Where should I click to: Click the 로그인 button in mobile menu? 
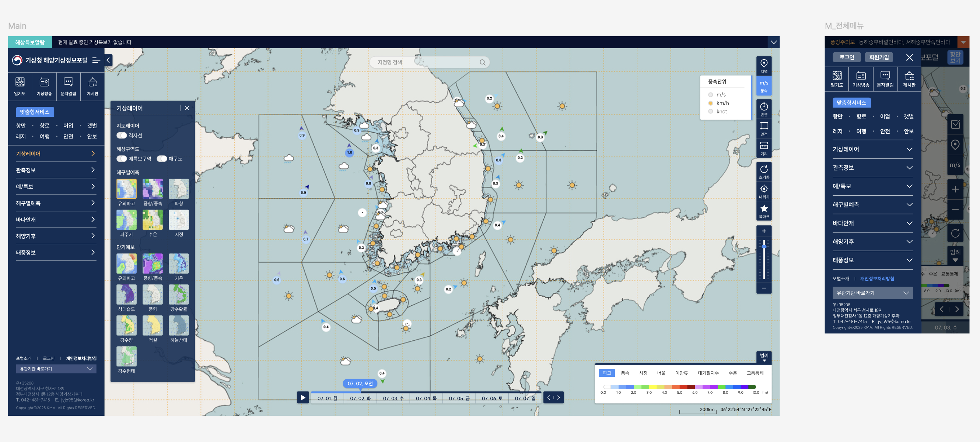(x=847, y=57)
